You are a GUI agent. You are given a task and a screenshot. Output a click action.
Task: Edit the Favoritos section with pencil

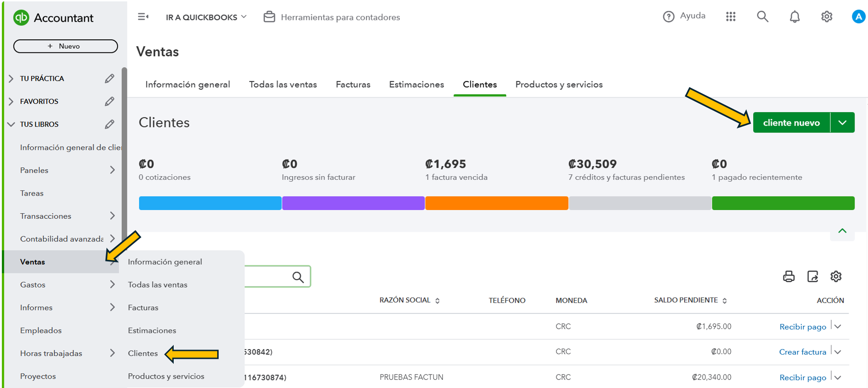(x=109, y=102)
